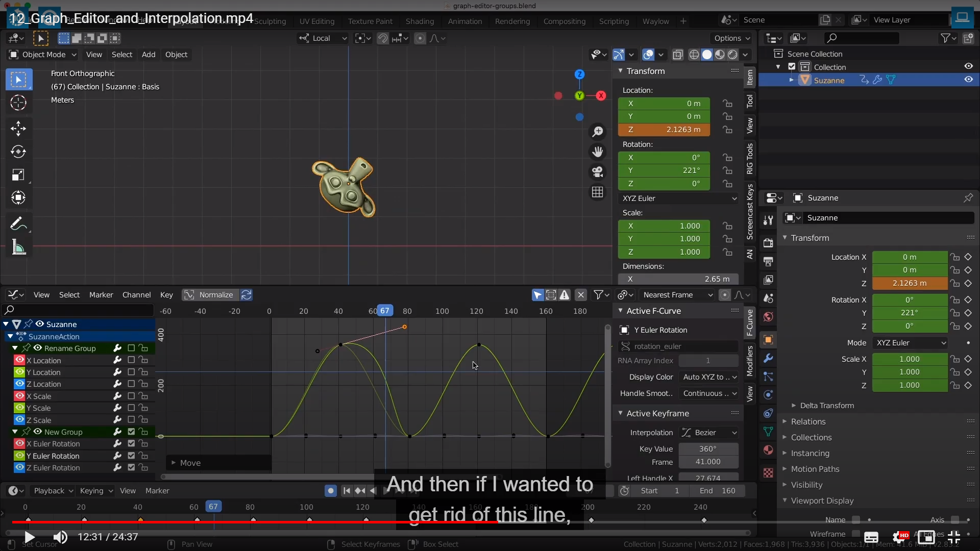Viewport: 980px width, 551px height.
Task: Click the Key Value 360° field
Action: click(708, 449)
